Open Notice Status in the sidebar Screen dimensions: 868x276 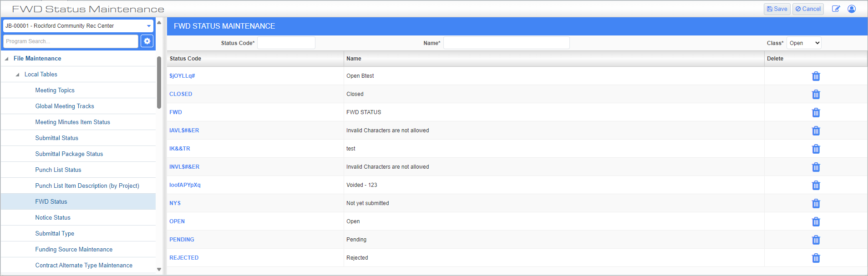(53, 217)
